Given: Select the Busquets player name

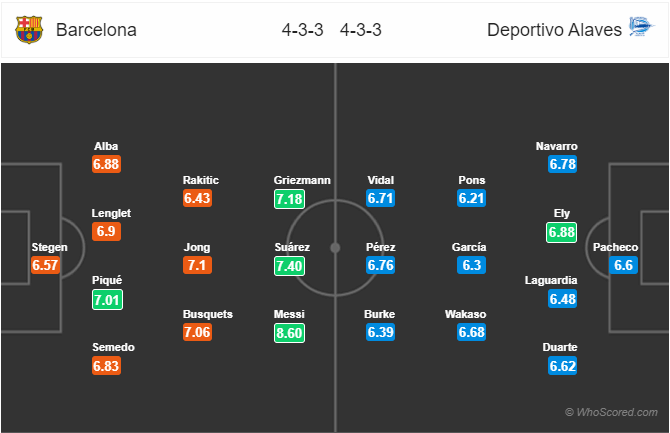Looking at the screenshot, I should coord(208,314).
